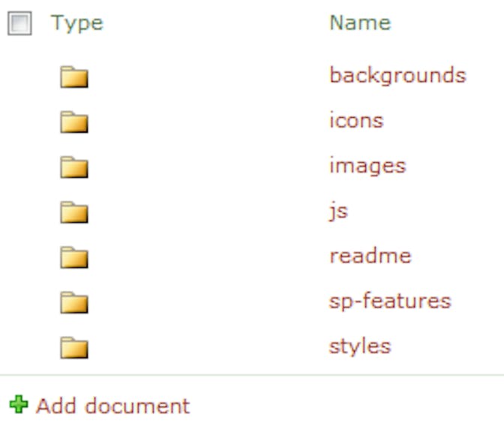The image size is (504, 438).
Task: Click empty space in the readme row
Action: coord(210,256)
